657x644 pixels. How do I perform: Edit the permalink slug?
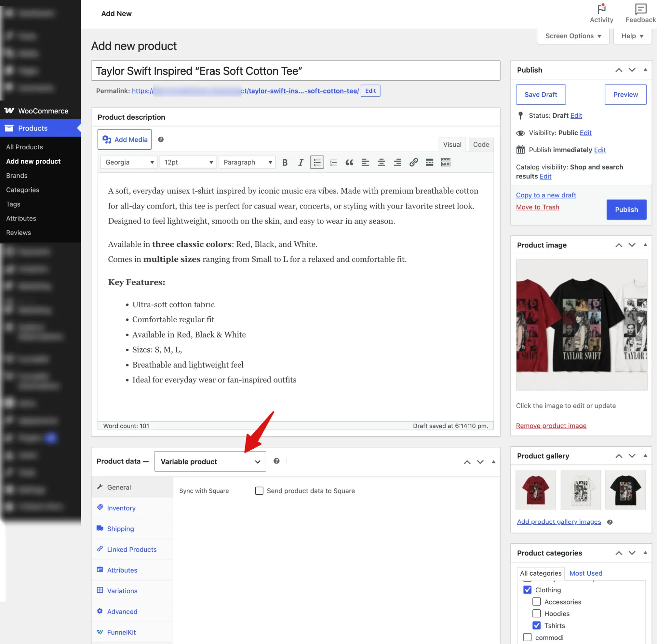click(x=370, y=91)
